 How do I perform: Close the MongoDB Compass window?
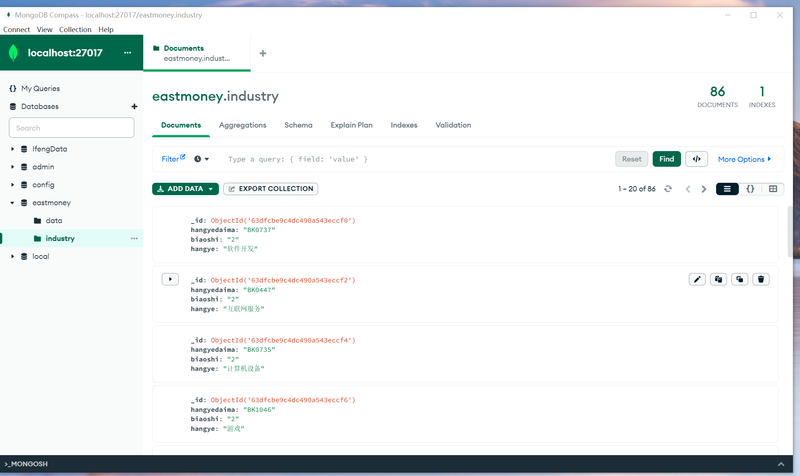780,15
